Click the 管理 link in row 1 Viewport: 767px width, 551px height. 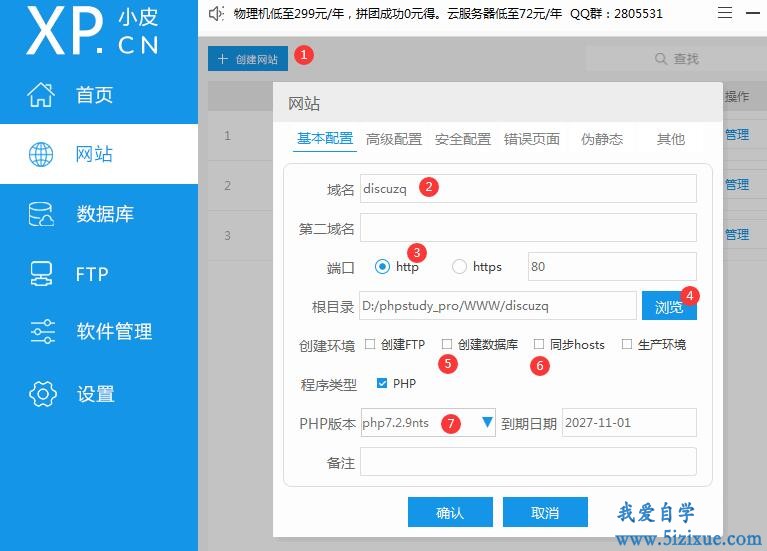click(737, 135)
